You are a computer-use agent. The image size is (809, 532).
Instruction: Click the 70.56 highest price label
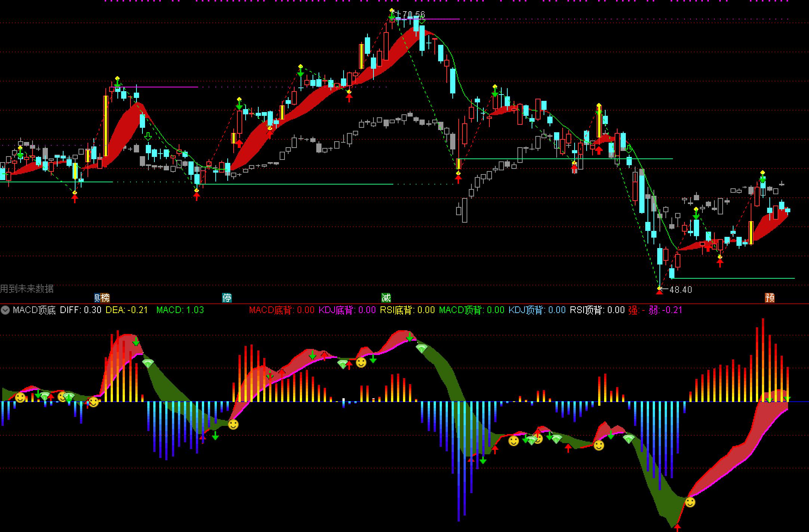(413, 15)
